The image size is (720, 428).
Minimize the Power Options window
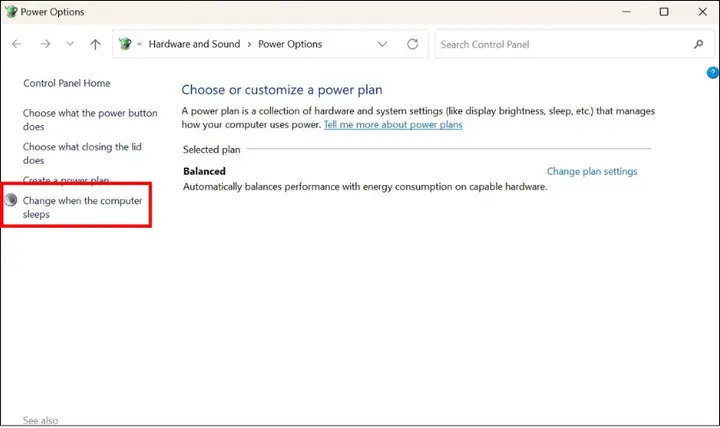pos(626,11)
